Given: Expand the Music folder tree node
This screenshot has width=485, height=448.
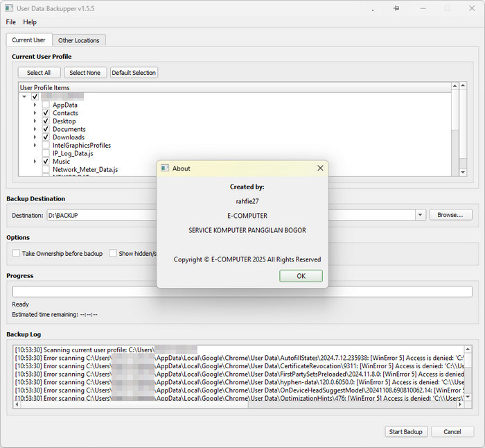Looking at the screenshot, I should (x=35, y=162).
